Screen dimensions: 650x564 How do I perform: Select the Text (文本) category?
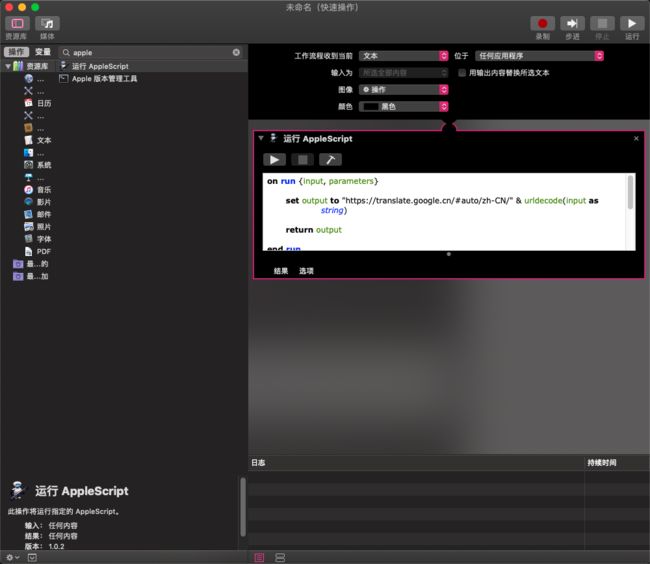click(38, 140)
